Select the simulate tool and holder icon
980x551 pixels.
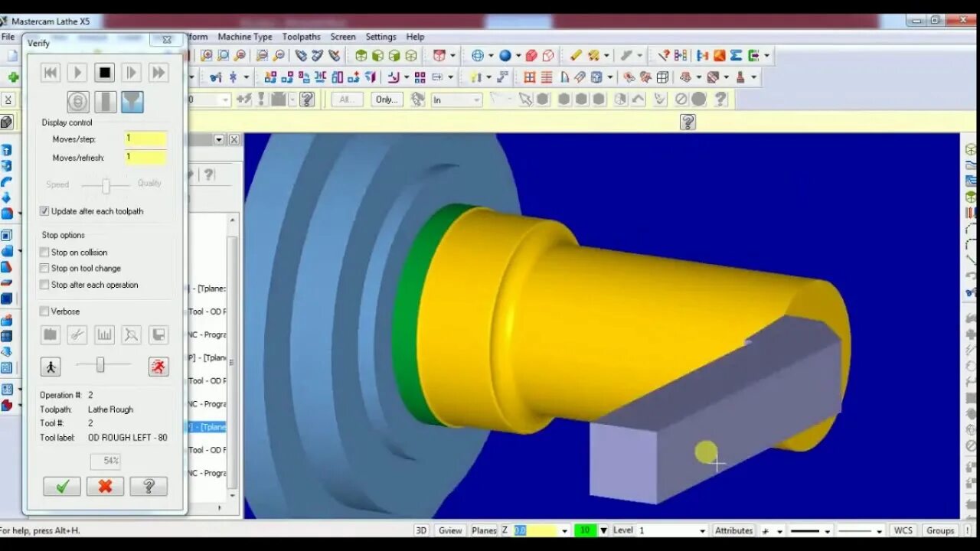coord(132,102)
